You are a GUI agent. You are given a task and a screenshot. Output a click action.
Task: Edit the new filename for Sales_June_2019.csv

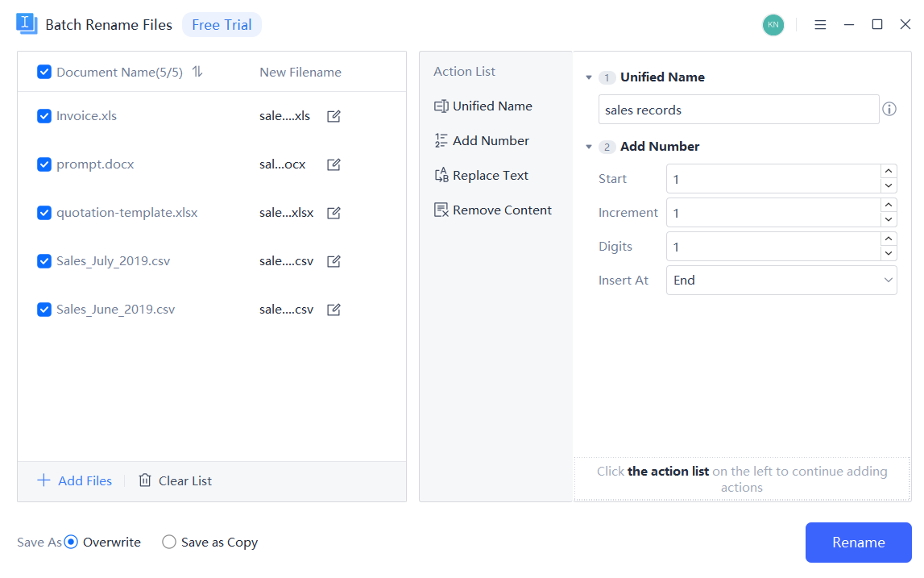coord(334,310)
